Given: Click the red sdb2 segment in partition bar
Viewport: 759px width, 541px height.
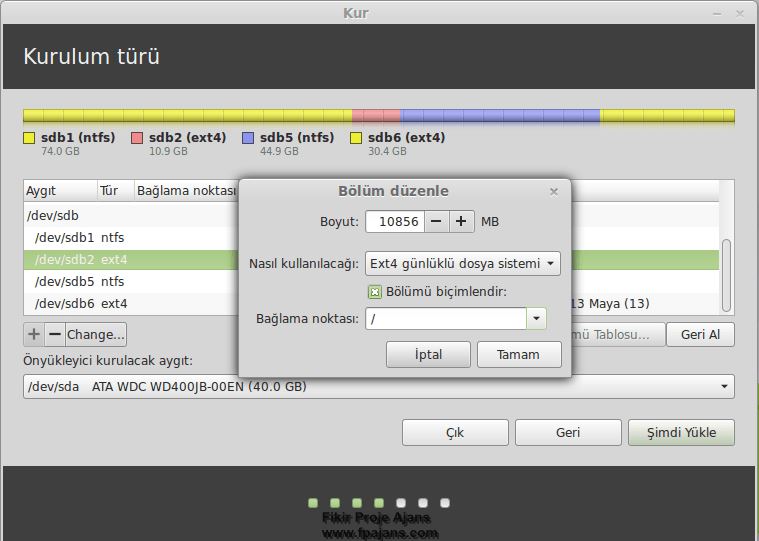Looking at the screenshot, I should [376, 116].
